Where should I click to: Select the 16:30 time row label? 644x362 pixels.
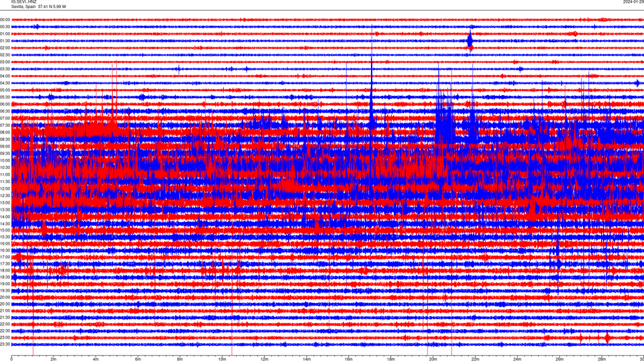[5, 250]
